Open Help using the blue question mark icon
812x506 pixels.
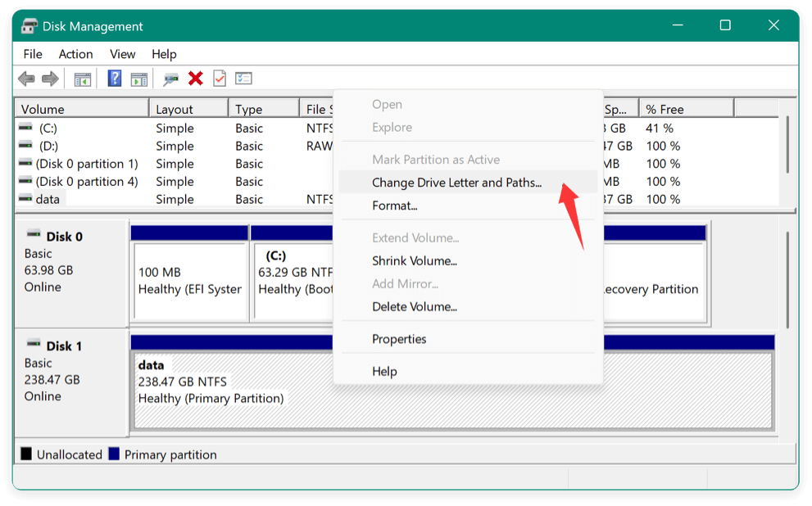pos(113,78)
